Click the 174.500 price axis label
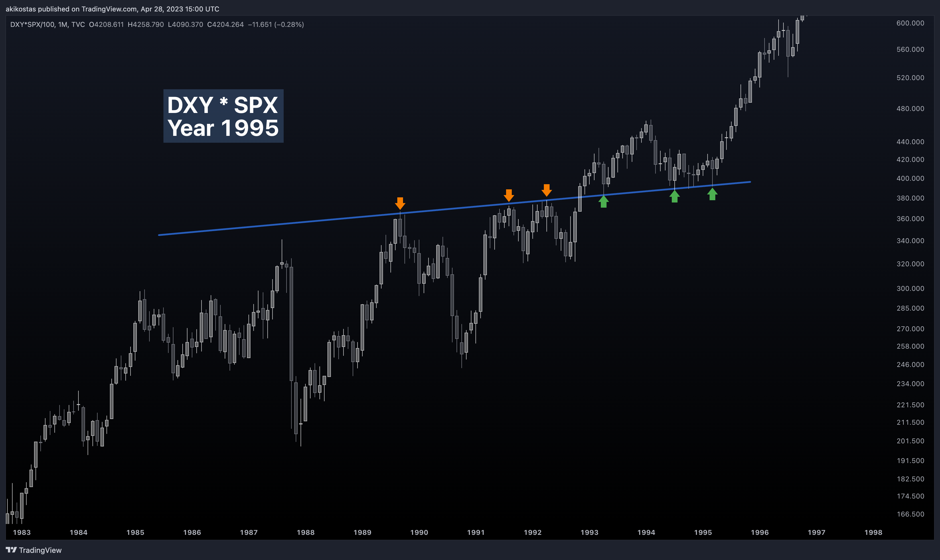940x560 pixels. coord(910,496)
